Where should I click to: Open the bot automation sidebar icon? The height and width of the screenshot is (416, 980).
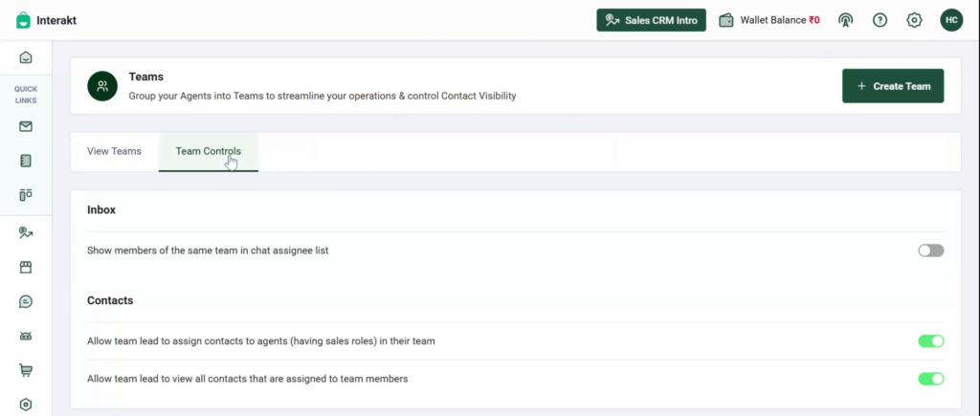26,336
